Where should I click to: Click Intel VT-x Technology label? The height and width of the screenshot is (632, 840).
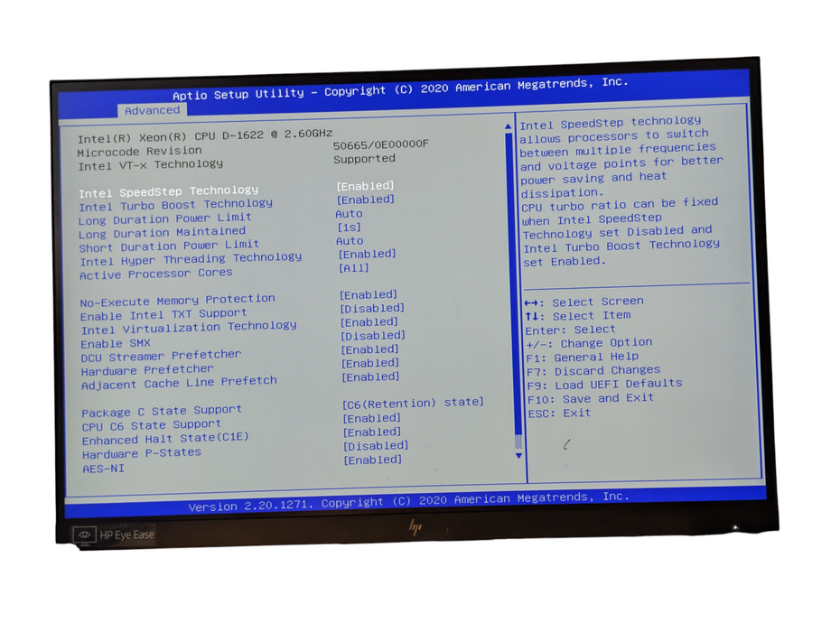click(151, 165)
